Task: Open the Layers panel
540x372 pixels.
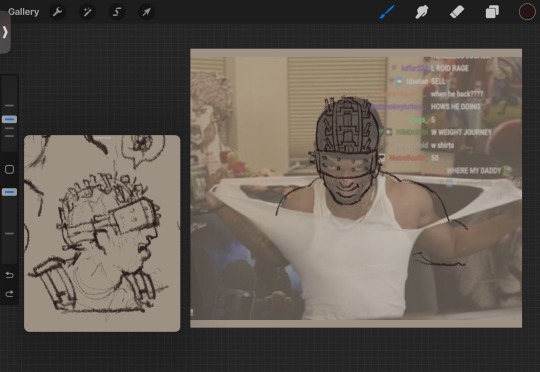Action: (x=492, y=12)
